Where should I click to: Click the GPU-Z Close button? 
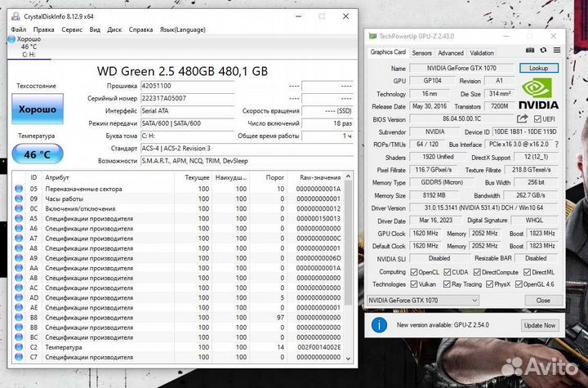coord(543,301)
